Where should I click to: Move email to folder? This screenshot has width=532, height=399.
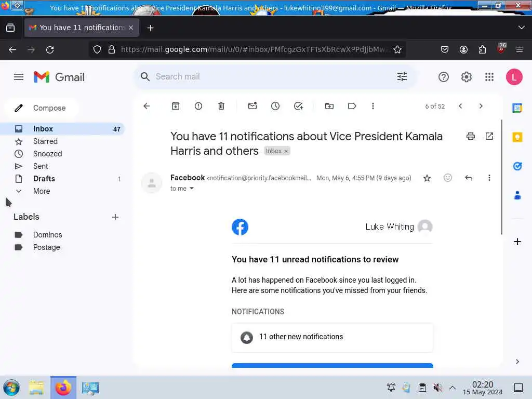[329, 106]
